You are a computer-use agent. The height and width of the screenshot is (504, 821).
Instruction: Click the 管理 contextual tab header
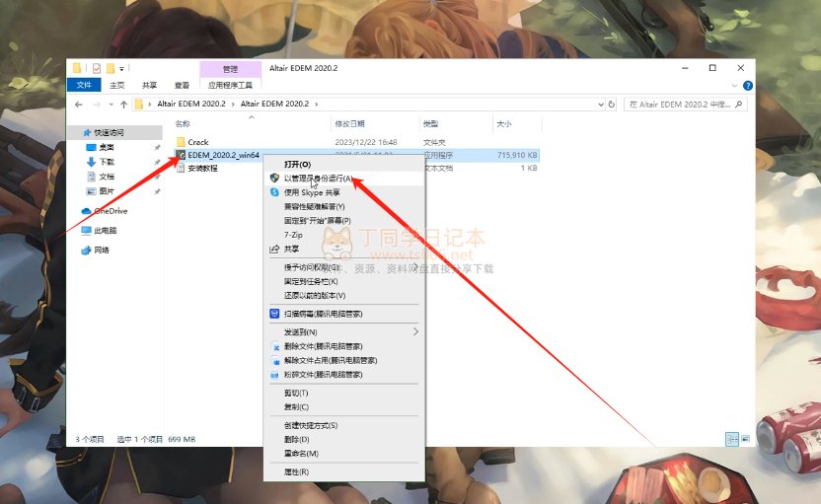click(x=230, y=69)
